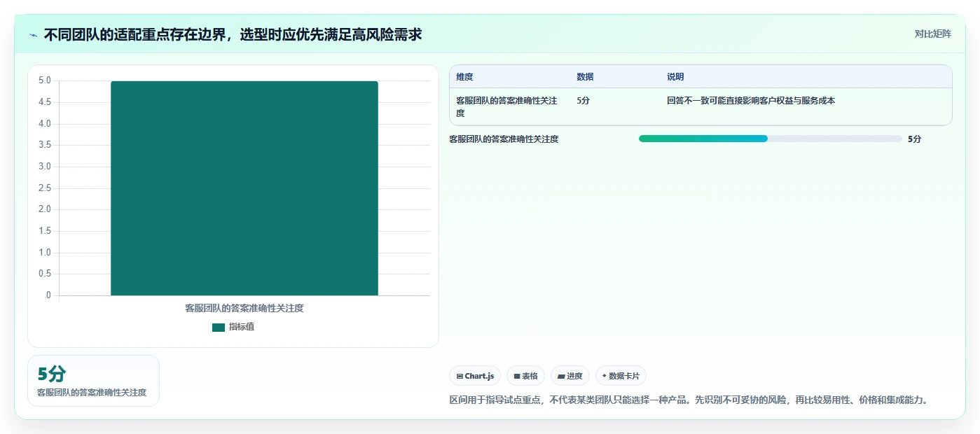
Task: Click the 5.0 y-axis tick label
Action: click(x=45, y=80)
